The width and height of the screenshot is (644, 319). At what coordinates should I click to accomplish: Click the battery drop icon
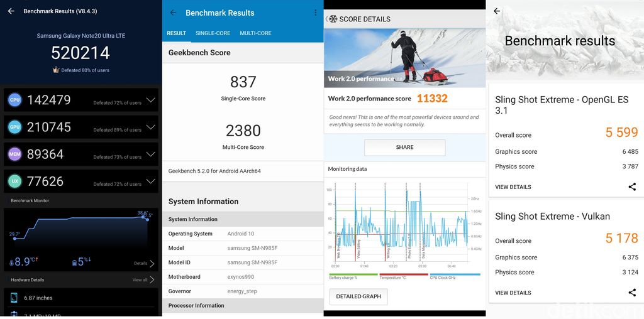(74, 262)
